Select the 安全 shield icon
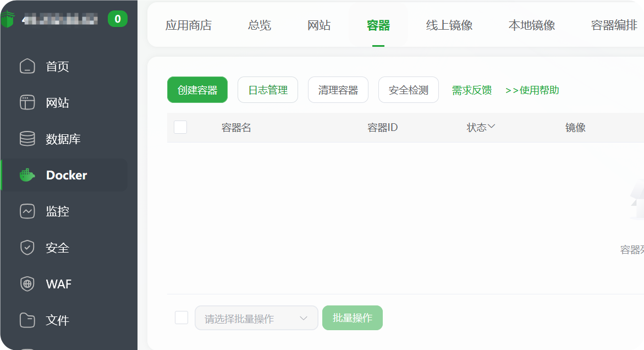644x350 pixels. 26,248
